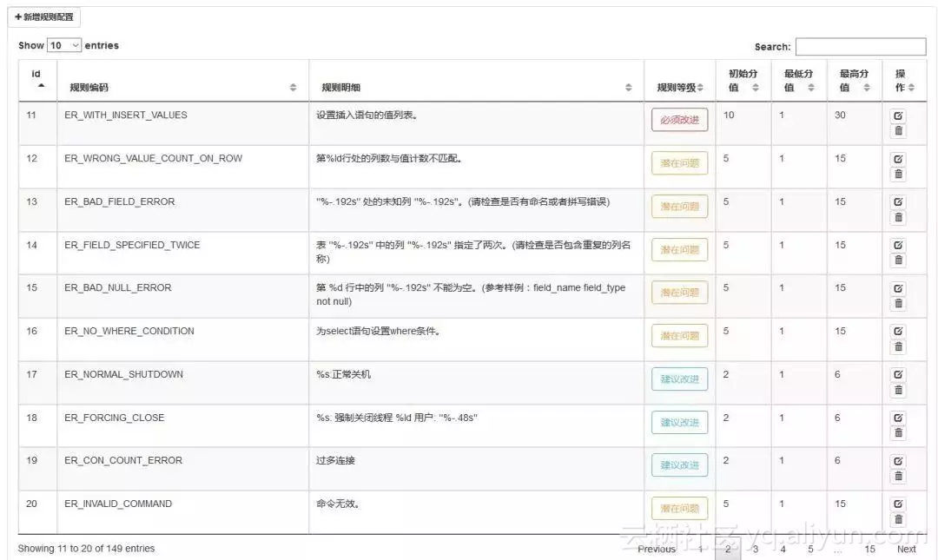Screen dimensions: 938x560
Task: Click 初始分值 value 10 in row 11
Action: click(x=729, y=115)
